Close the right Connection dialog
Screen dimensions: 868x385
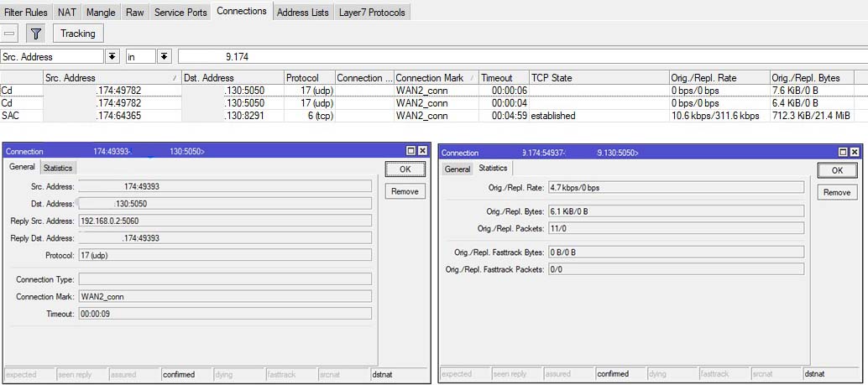click(x=855, y=152)
